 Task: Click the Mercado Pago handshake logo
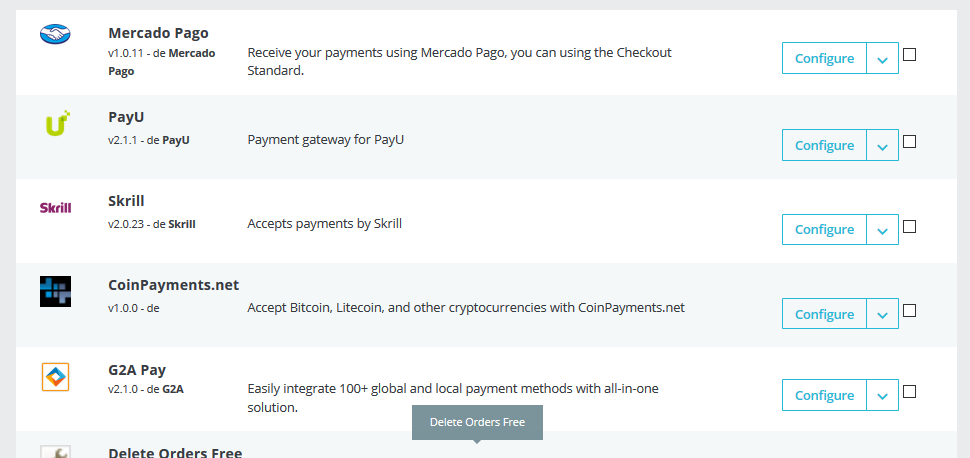pos(55,33)
